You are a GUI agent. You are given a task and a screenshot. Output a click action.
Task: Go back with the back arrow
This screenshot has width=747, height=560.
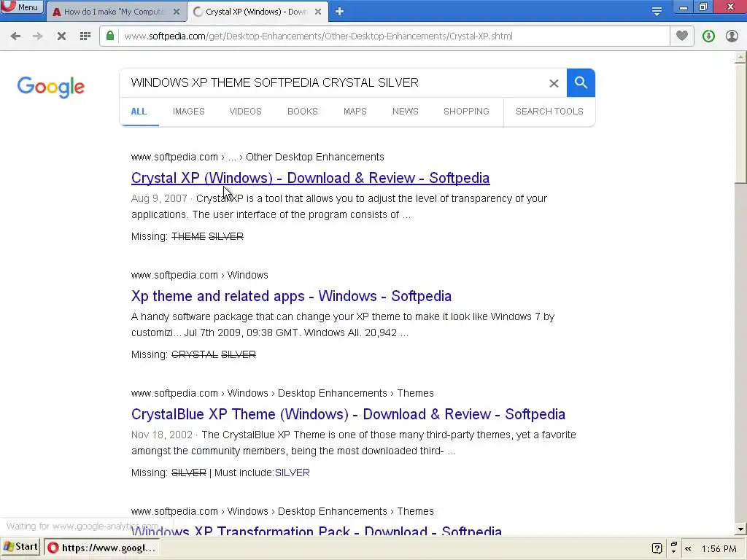tap(15, 36)
